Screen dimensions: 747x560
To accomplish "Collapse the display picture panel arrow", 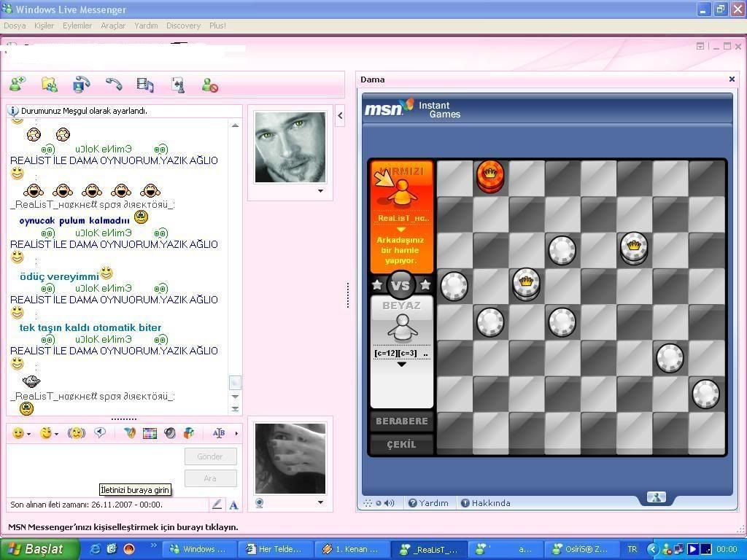I will pos(340,115).
